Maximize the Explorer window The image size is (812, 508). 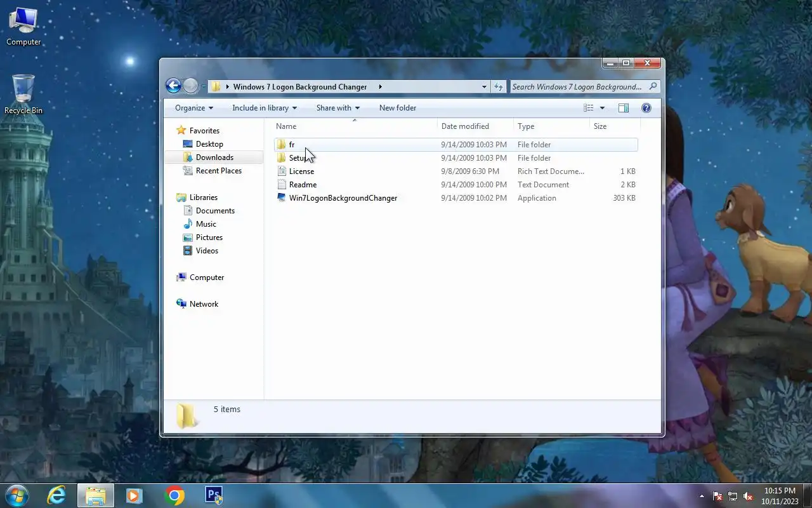[626, 63]
